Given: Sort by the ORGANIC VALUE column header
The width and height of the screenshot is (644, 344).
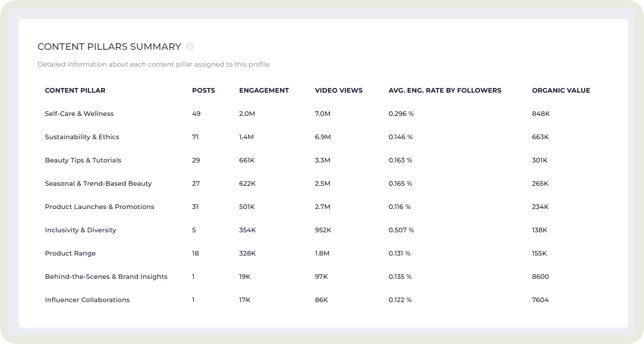Looking at the screenshot, I should [x=561, y=90].
